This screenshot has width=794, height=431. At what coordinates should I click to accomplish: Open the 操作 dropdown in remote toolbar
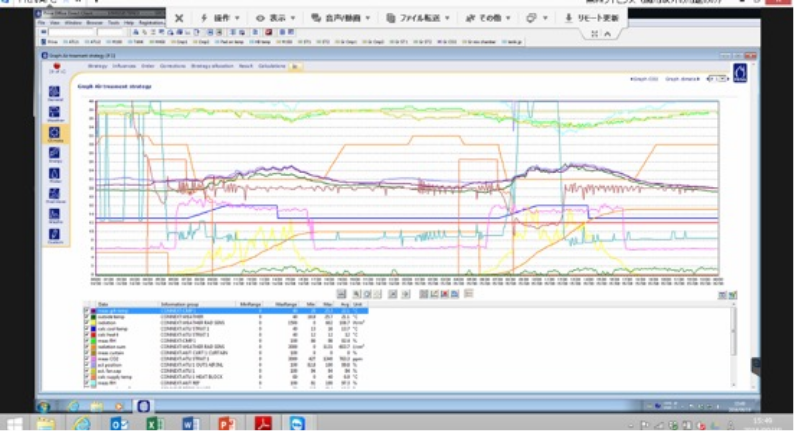[x=220, y=18]
